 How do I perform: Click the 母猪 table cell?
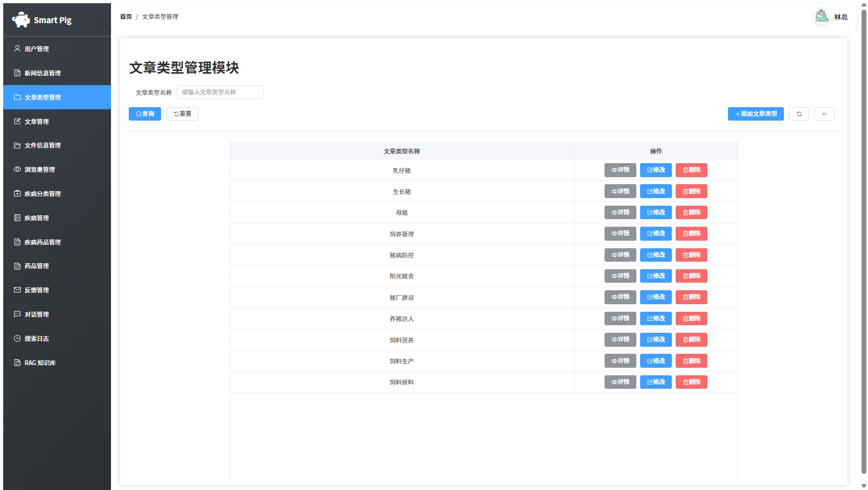tap(402, 213)
